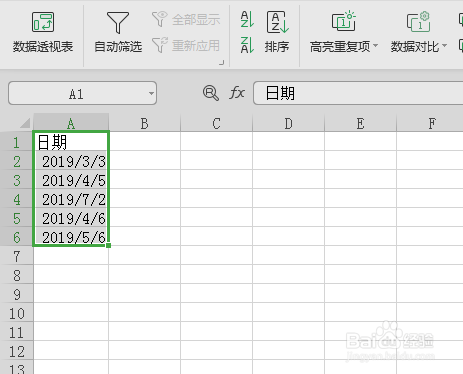Viewport: 463px width, 374px height.
Task: Click the 高亮重复项 highlight duplicates icon
Action: pos(344,21)
